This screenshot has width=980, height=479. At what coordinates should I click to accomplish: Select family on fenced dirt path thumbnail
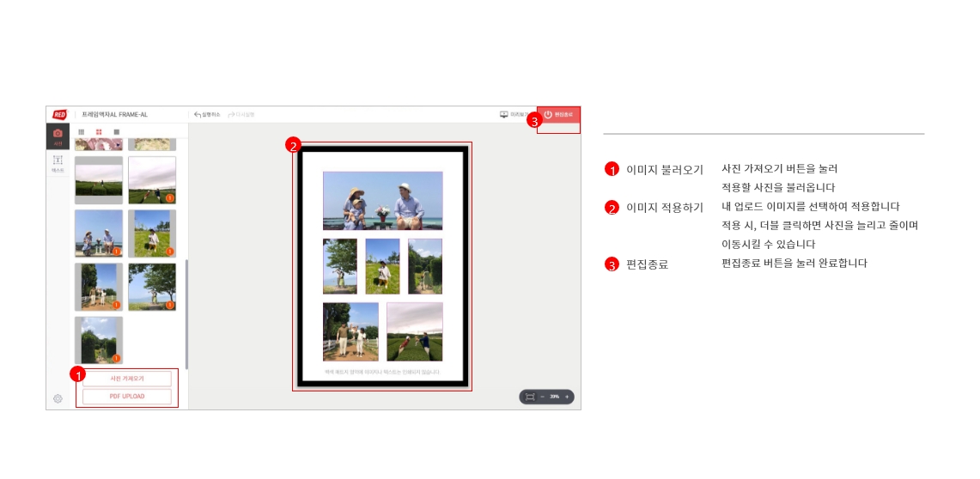point(99,287)
